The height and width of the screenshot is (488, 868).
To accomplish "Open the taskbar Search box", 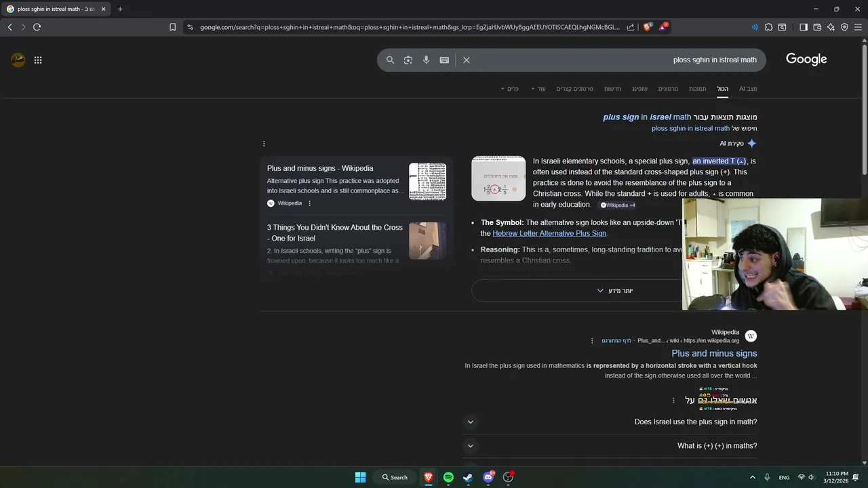I will click(394, 477).
